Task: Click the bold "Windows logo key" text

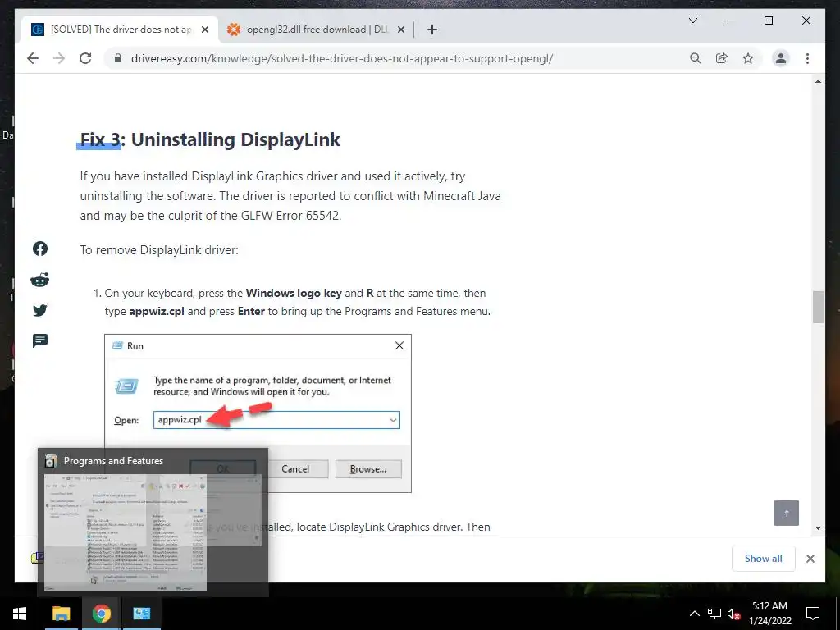Action: (x=294, y=293)
